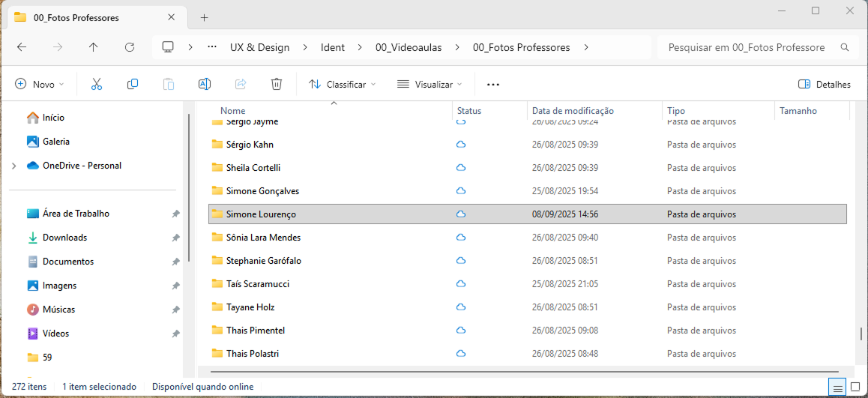
Task: Click the Rename icon in toolbar
Action: [x=204, y=85]
